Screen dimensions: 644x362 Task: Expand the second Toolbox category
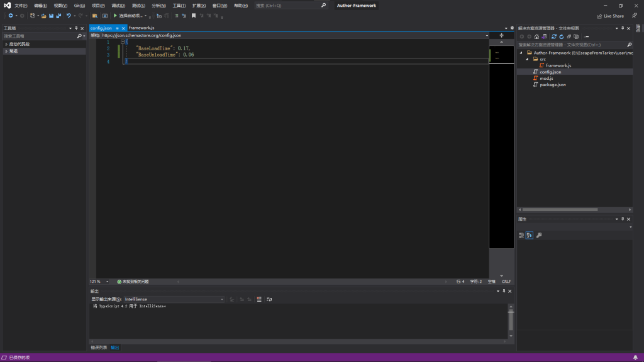pos(6,52)
